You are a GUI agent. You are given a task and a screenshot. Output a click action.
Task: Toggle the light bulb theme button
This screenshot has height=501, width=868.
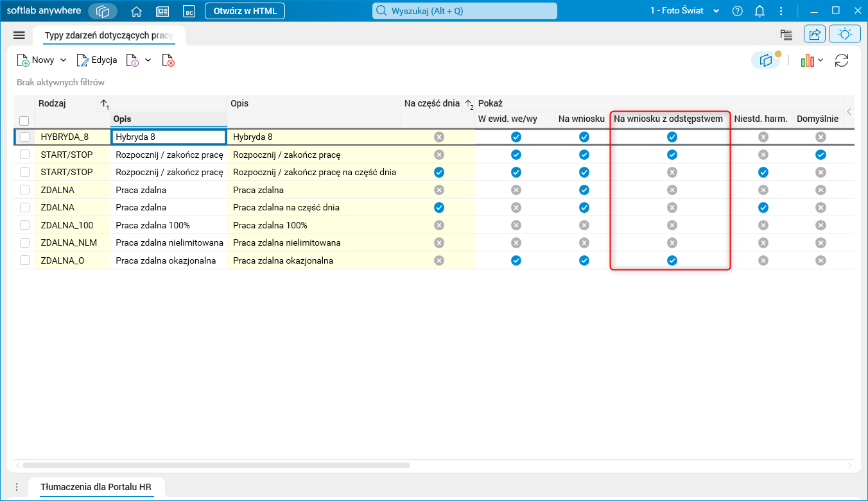(x=845, y=35)
